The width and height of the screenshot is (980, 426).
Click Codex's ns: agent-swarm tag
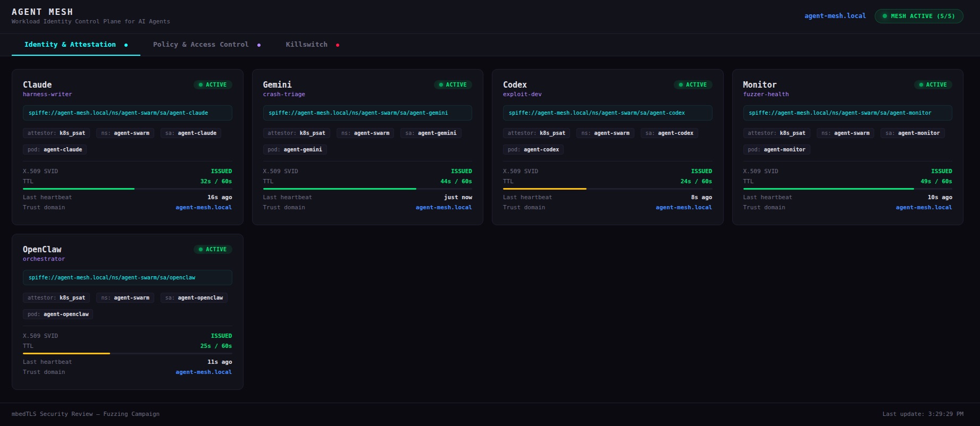point(605,133)
